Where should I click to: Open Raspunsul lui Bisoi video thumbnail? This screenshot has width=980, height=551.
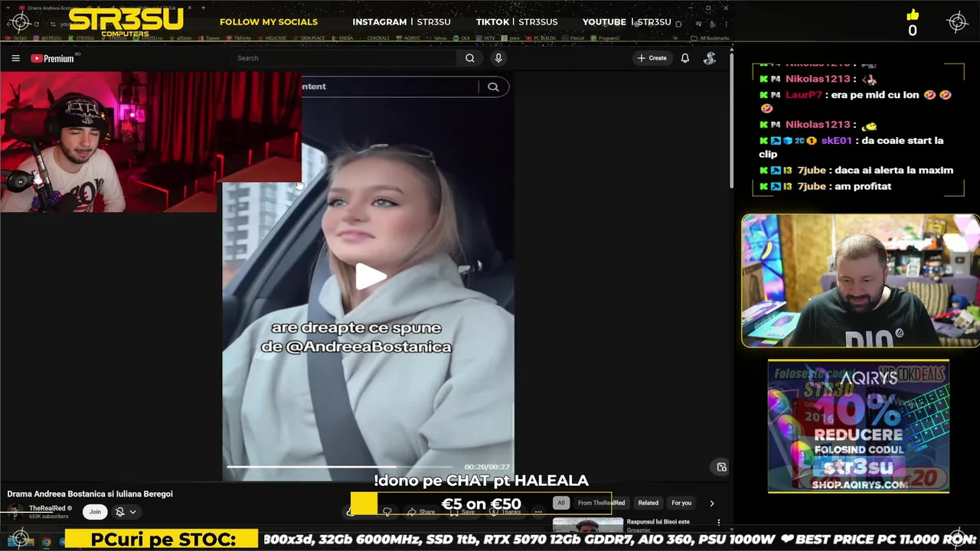point(588,525)
